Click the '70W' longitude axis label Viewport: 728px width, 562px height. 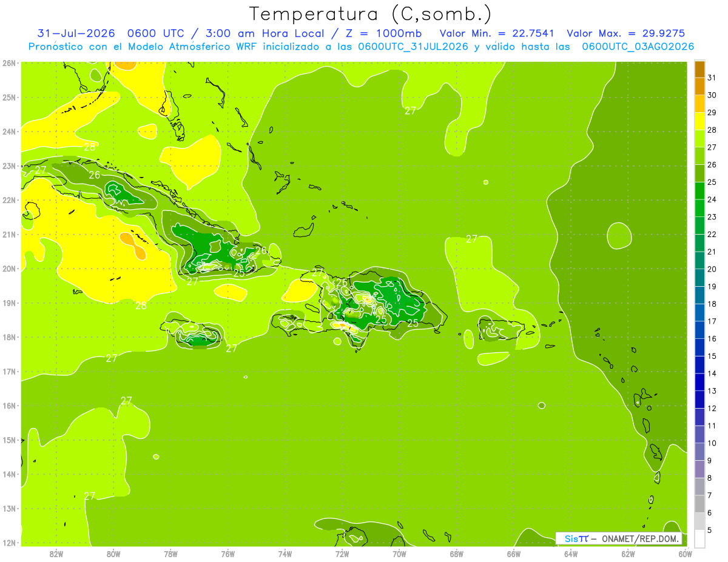[x=399, y=554]
